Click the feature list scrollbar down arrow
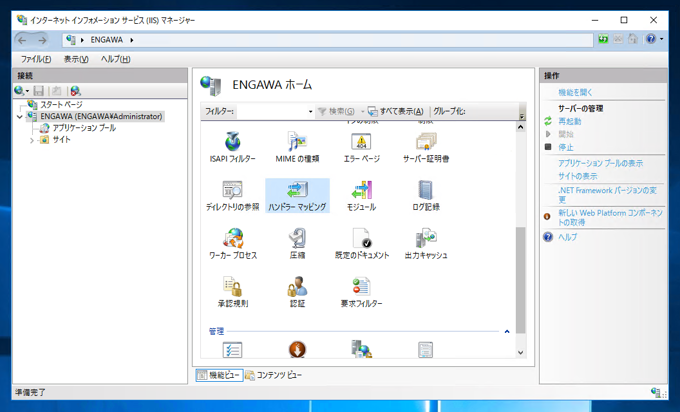This screenshot has width=680, height=412. 520,353
